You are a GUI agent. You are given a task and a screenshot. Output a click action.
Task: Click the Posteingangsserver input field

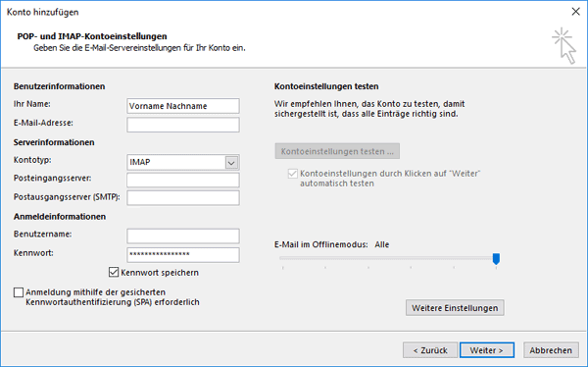(183, 180)
